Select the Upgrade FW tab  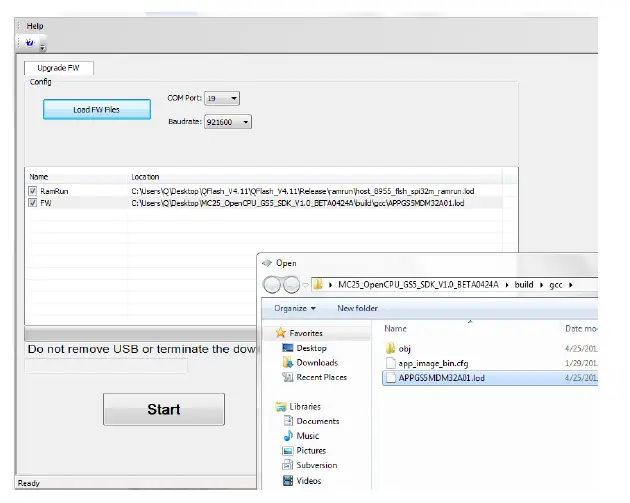pyautogui.click(x=59, y=68)
